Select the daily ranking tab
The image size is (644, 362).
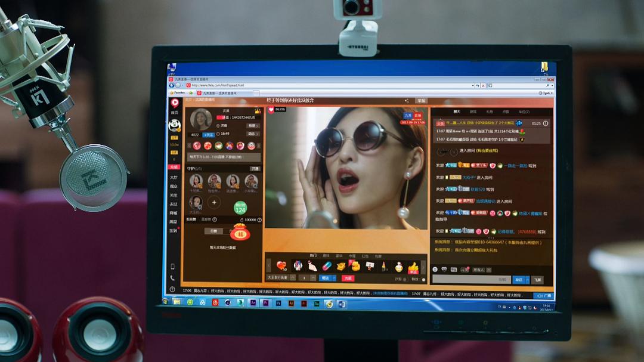click(x=214, y=231)
